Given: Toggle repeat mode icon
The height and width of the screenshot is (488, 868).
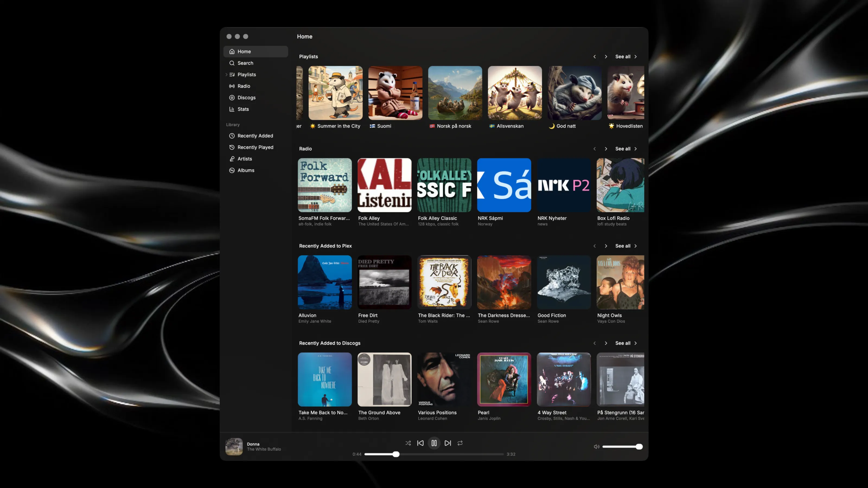Looking at the screenshot, I should tap(460, 443).
